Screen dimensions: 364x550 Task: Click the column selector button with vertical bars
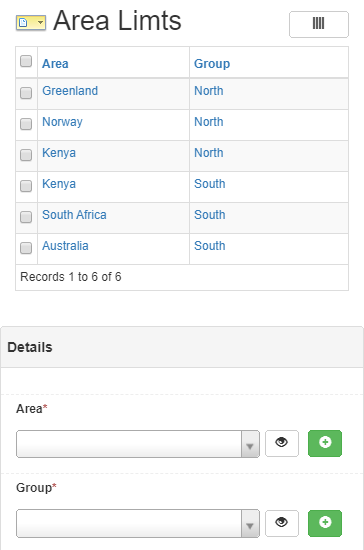click(319, 24)
